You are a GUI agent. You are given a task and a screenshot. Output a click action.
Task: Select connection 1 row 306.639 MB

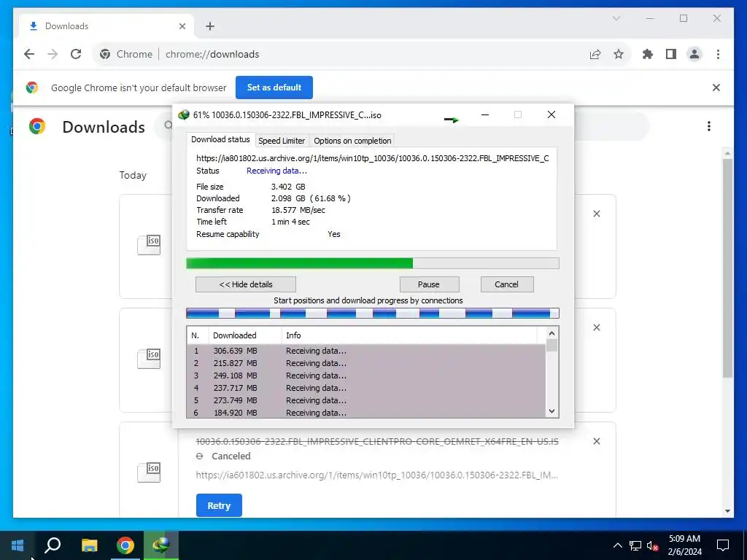[366, 351]
